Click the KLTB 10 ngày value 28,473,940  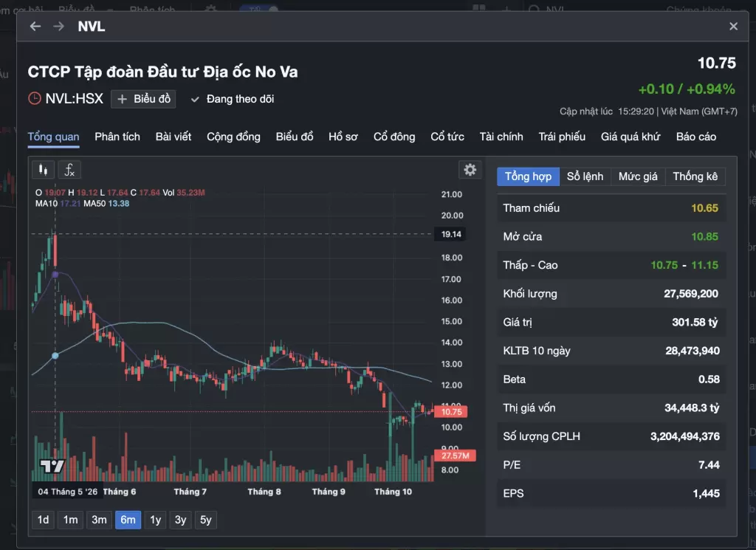tap(693, 351)
